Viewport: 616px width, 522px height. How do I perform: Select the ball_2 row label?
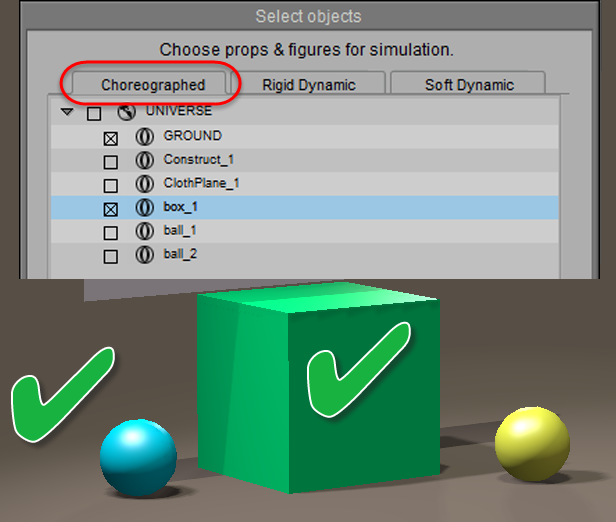(180, 254)
